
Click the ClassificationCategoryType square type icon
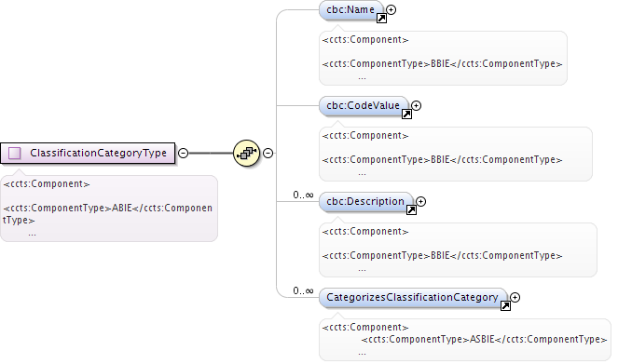point(15,153)
